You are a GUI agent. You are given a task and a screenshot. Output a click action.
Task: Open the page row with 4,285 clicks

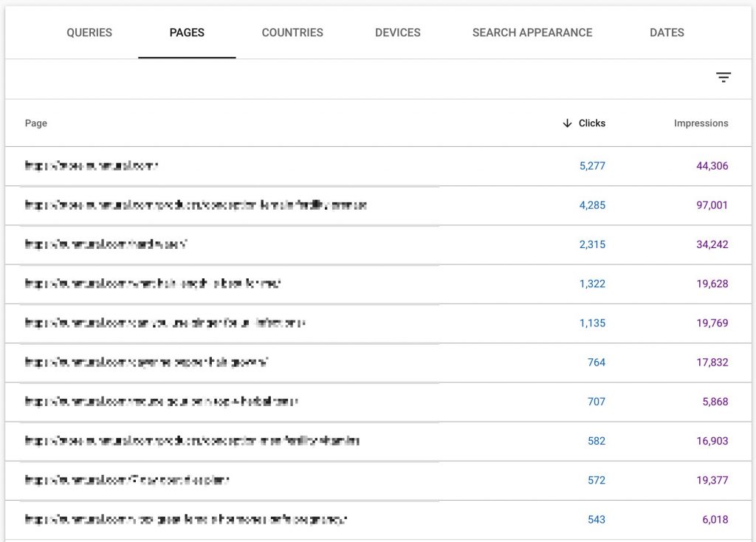pos(378,205)
